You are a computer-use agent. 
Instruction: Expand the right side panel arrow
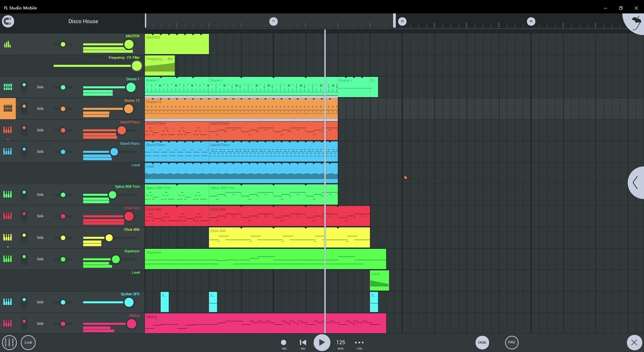[x=636, y=183]
